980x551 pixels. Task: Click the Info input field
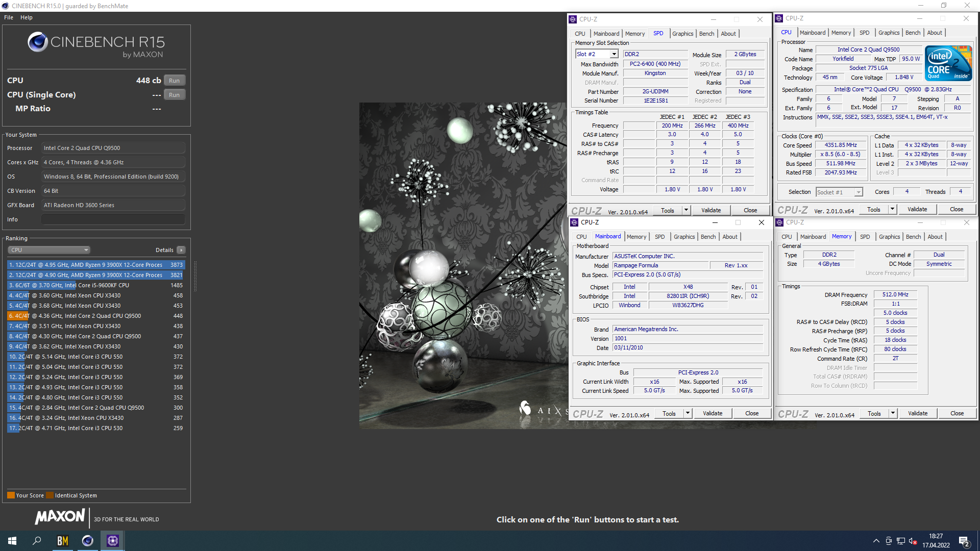[x=113, y=219]
